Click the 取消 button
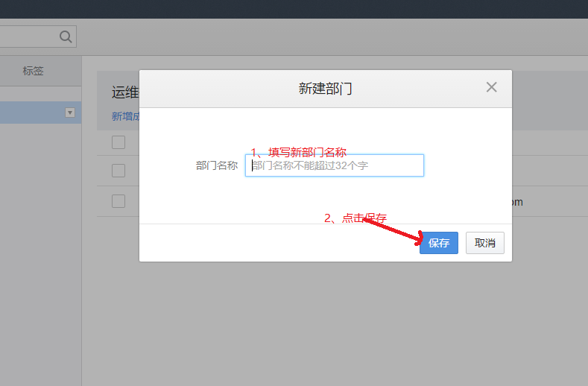The image size is (588, 386). (x=485, y=243)
